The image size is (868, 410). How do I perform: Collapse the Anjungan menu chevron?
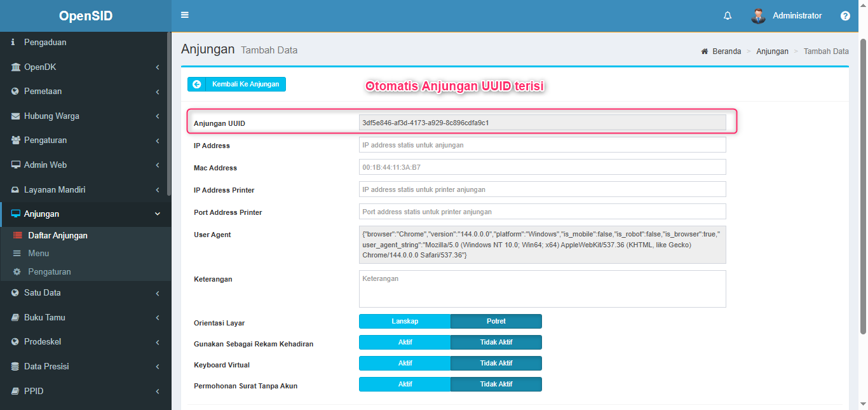tap(157, 214)
